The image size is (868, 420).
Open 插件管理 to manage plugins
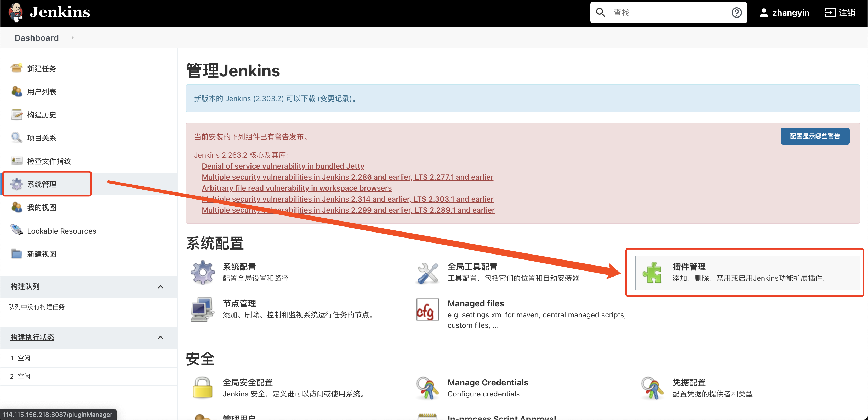[688, 267]
